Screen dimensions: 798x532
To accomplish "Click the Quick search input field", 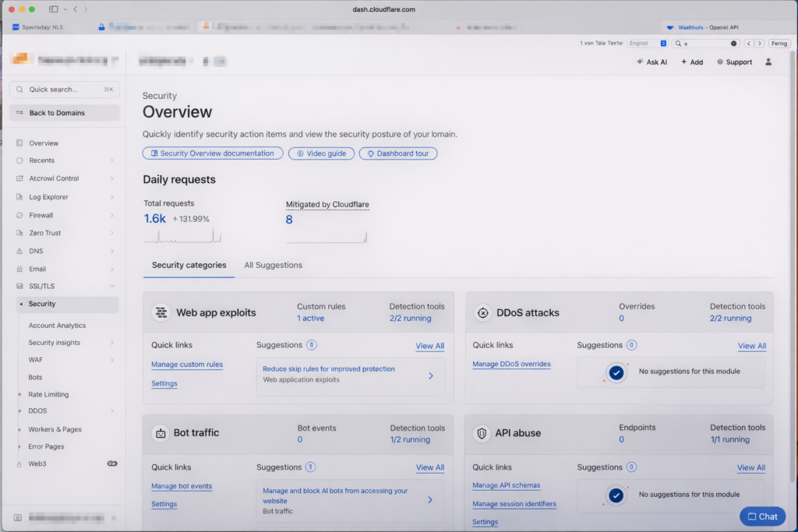I will coord(64,90).
